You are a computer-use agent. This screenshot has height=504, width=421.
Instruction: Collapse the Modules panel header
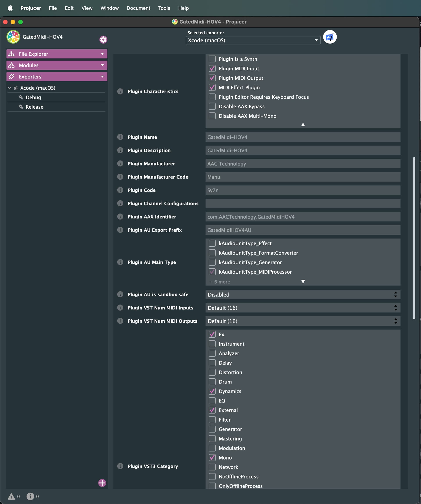pos(57,65)
